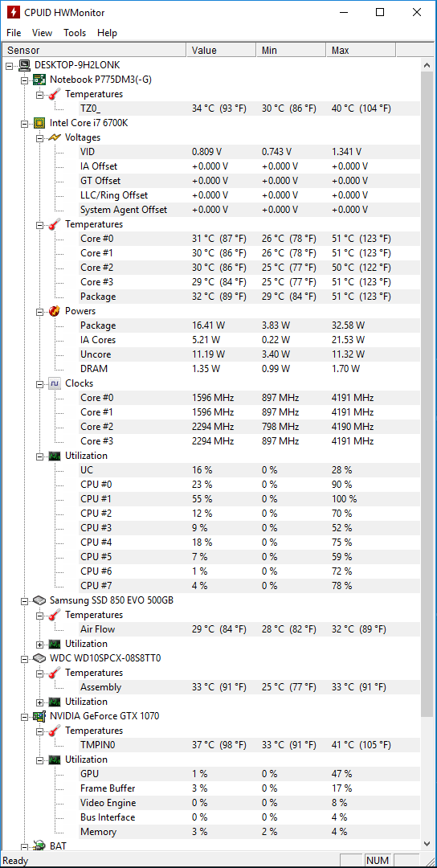Click the Intel Core i7 6700K CPU icon
Image resolution: width=437 pixels, height=868 pixels.
[x=39, y=123]
